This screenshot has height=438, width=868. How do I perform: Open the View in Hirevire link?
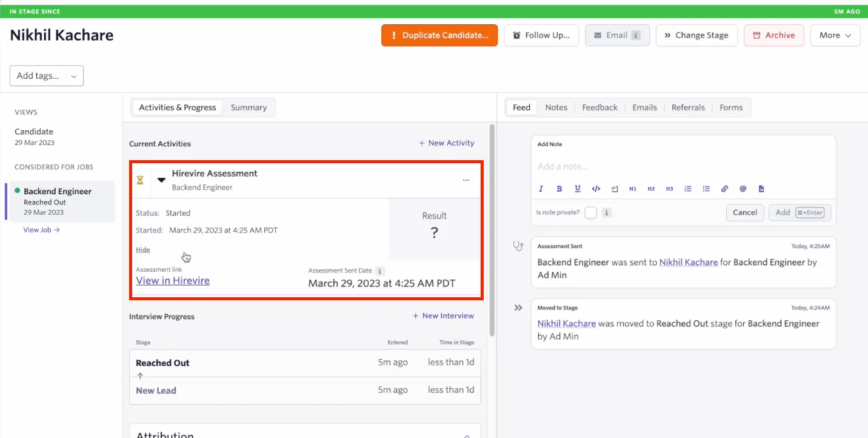(173, 280)
